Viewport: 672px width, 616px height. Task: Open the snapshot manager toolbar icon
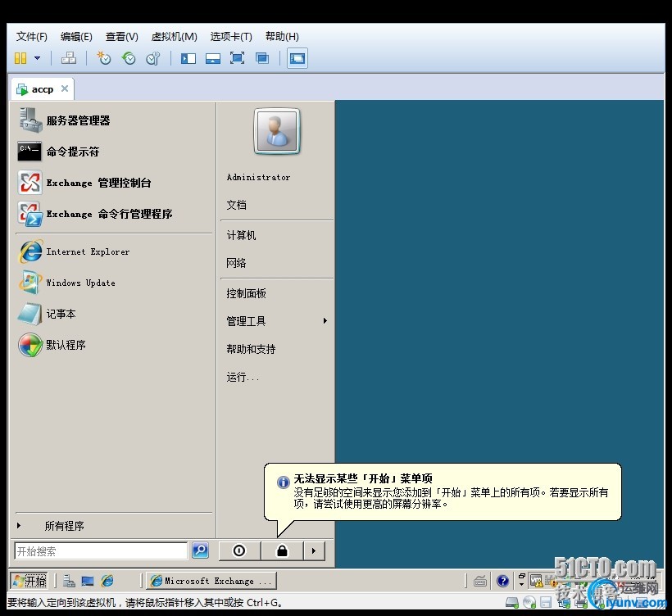(152, 58)
